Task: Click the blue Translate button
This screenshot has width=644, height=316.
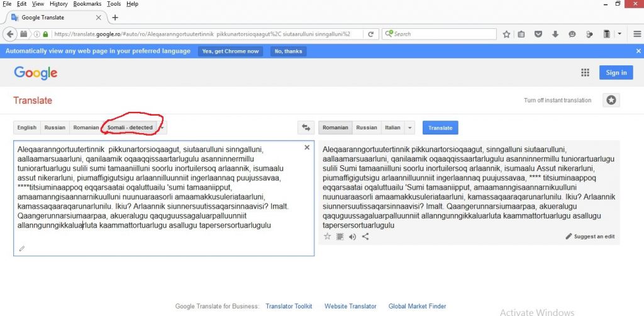Action: click(440, 128)
